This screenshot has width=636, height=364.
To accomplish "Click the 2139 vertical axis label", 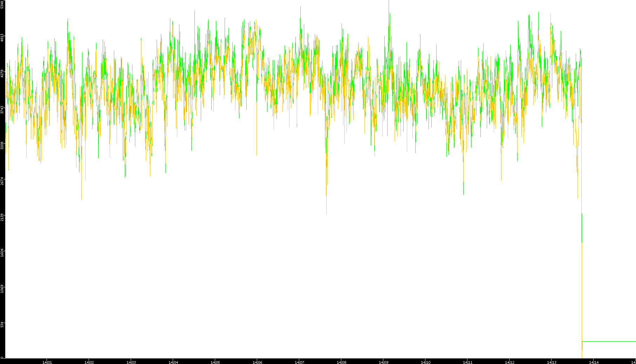I will [2, 218].
